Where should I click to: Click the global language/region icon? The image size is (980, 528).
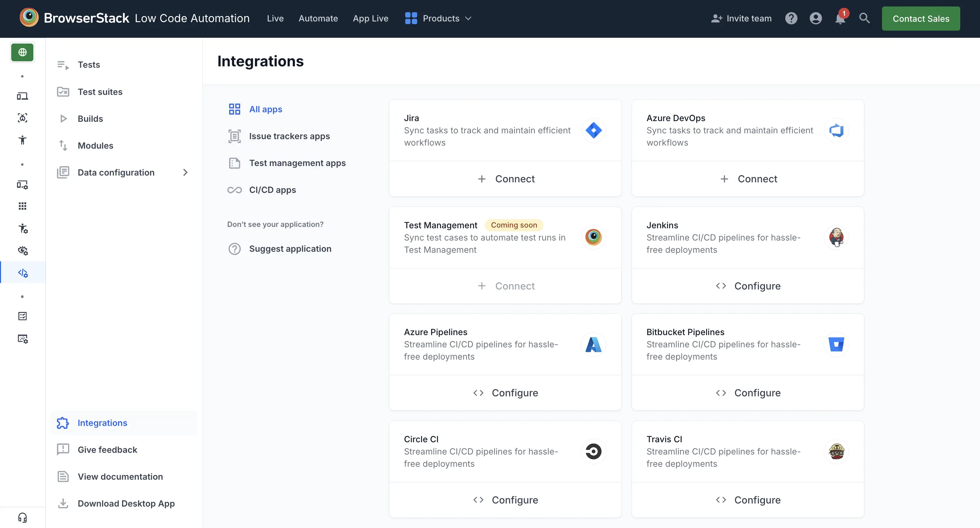pyautogui.click(x=22, y=52)
